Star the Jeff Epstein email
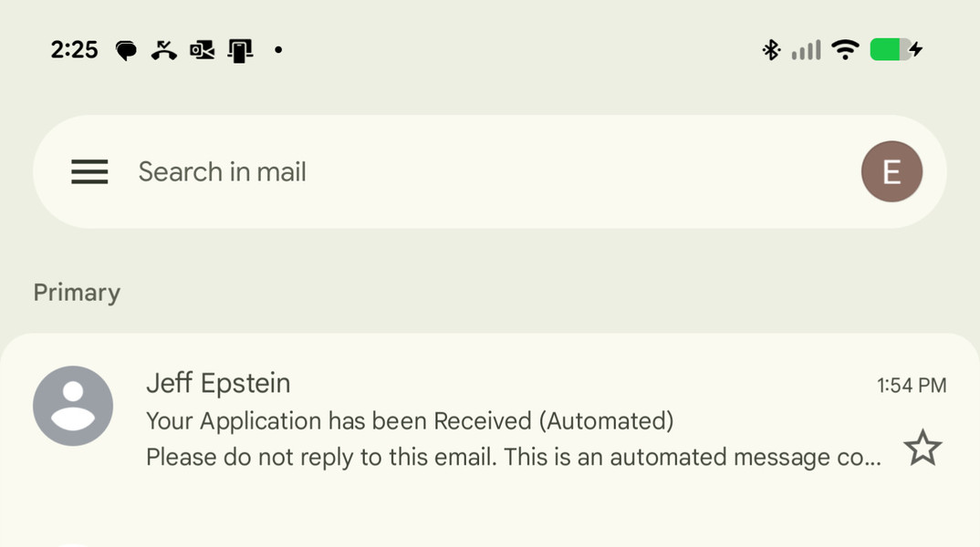 pyautogui.click(x=922, y=449)
